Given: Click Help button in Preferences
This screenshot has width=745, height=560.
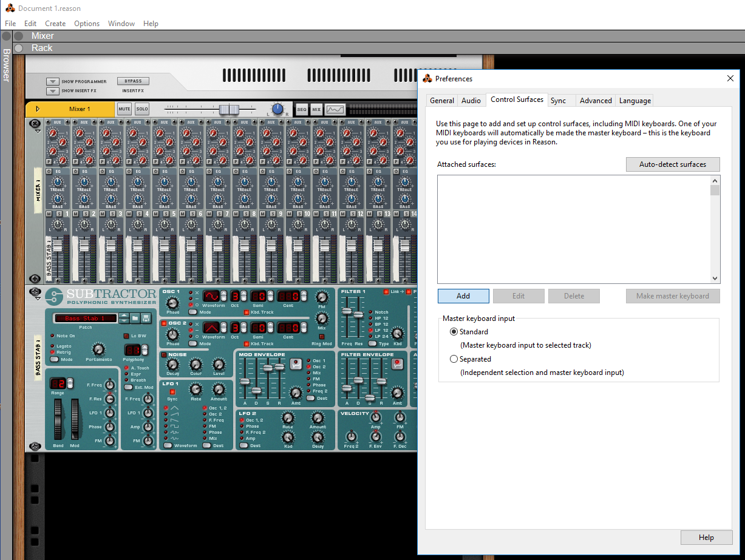Looking at the screenshot, I should coord(706,538).
